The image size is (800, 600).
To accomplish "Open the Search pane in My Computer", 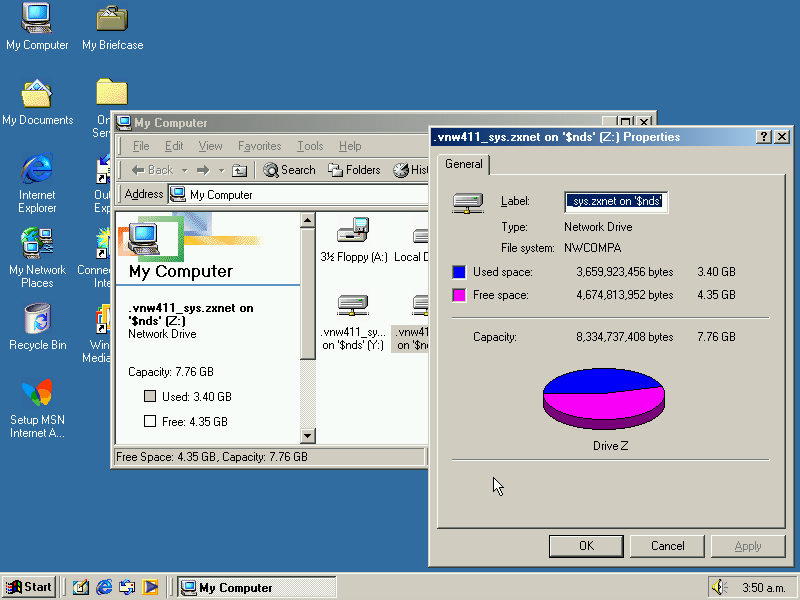I will point(289,170).
